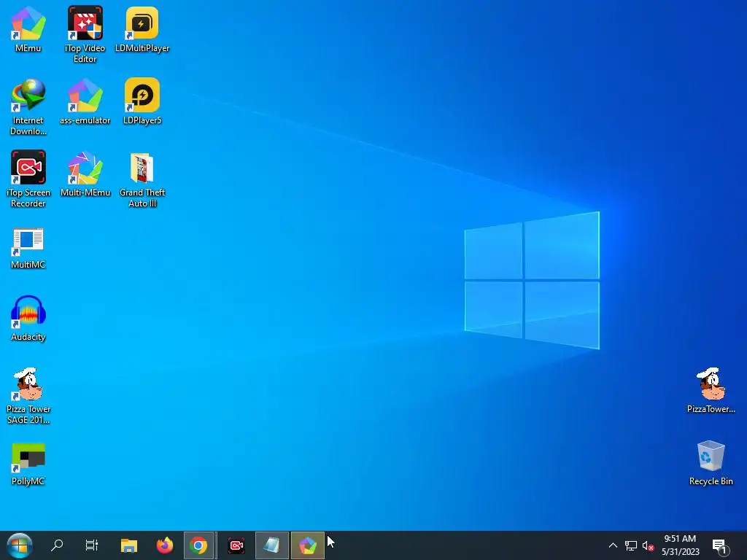The image size is (747, 560).
Task: Switch to MEmu taskbar button
Action: [x=308, y=545]
